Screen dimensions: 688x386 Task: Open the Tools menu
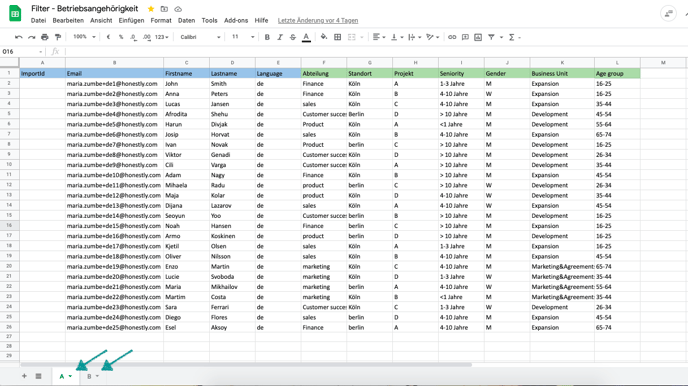[209, 21]
